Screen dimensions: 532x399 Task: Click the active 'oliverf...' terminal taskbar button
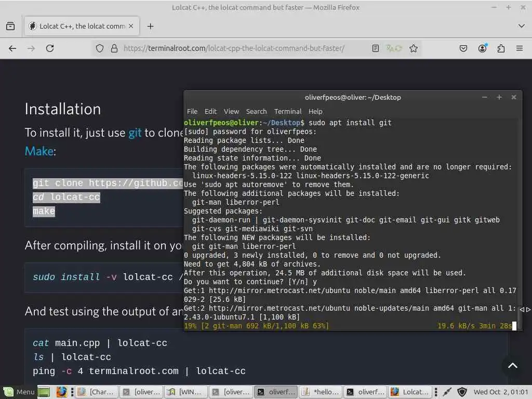276,392
